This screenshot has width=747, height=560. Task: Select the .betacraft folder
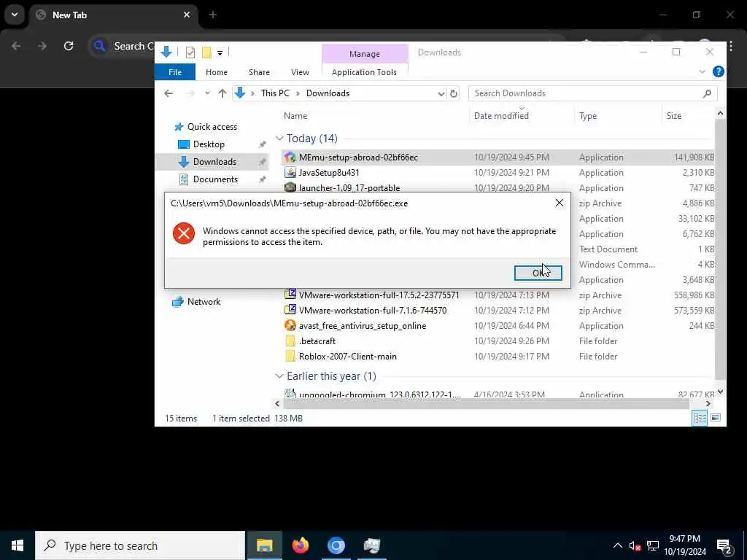click(317, 341)
